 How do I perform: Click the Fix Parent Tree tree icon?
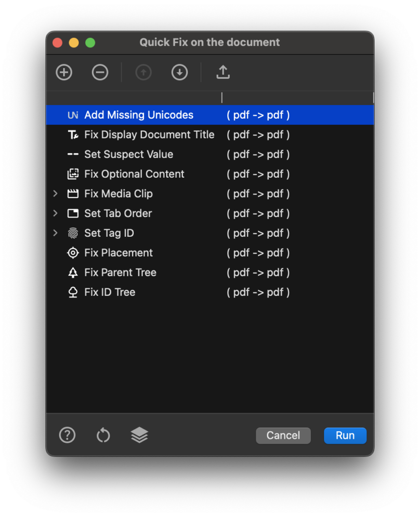tap(73, 273)
